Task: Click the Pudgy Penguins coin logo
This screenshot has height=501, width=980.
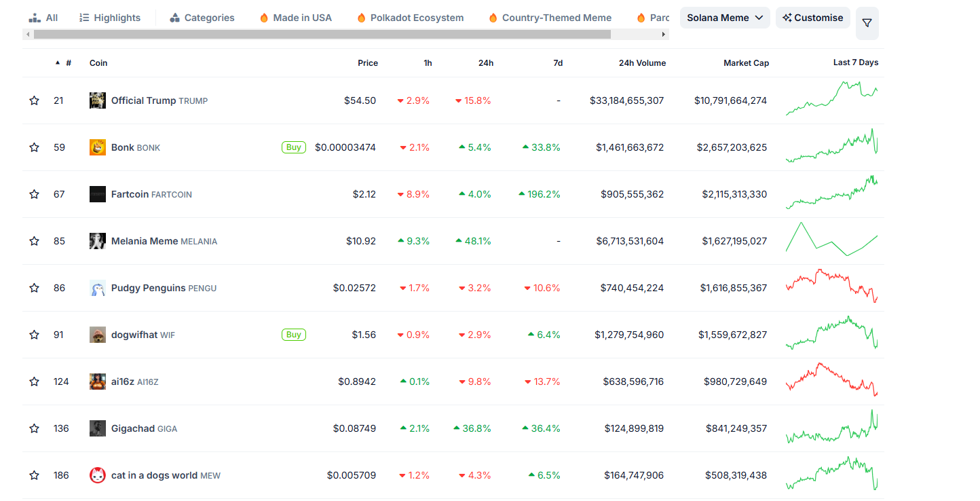Action: pyautogui.click(x=98, y=288)
